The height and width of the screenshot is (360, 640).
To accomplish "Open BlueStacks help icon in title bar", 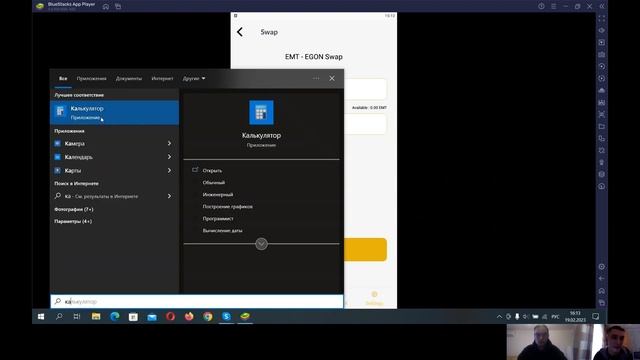I will tap(541, 7).
